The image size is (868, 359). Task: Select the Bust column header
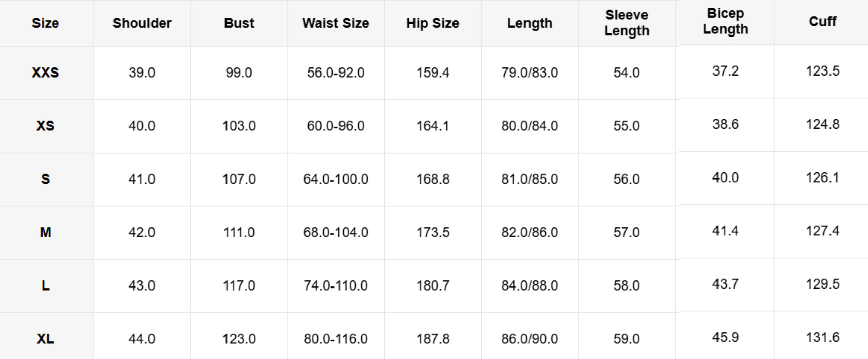[239, 23]
